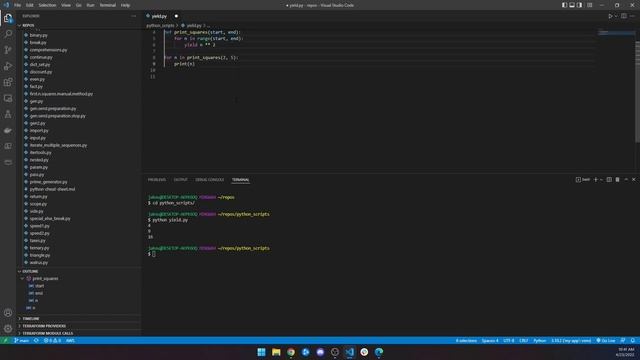Split the terminal panel
Viewport: 640px width, 360px height.
(x=609, y=180)
